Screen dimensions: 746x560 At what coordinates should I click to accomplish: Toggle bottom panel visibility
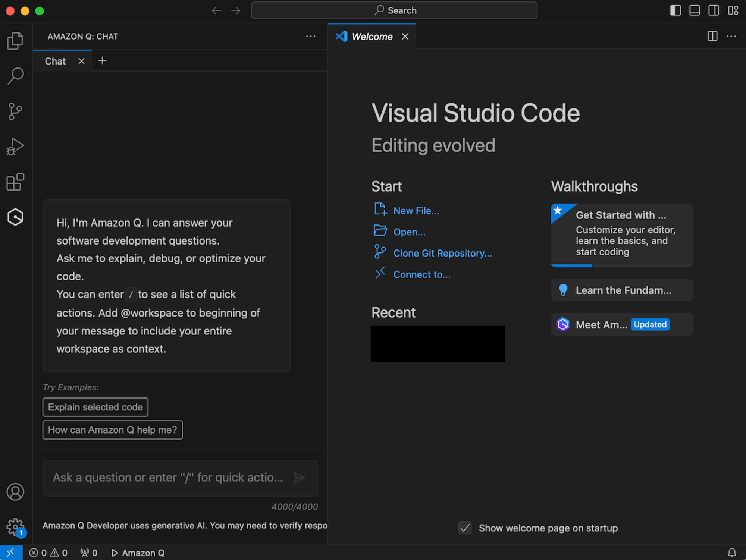pyautogui.click(x=695, y=10)
